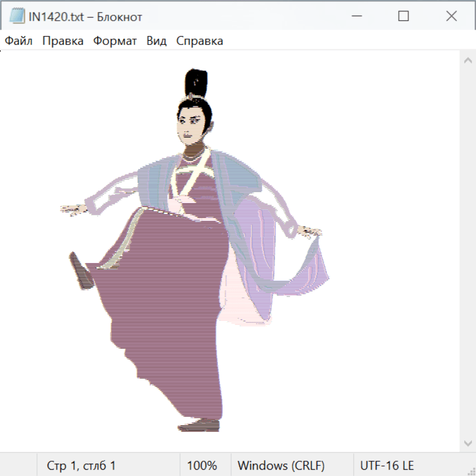The image size is (476, 476).
Task: Click the scrollbar up arrow
Action: coord(468,60)
